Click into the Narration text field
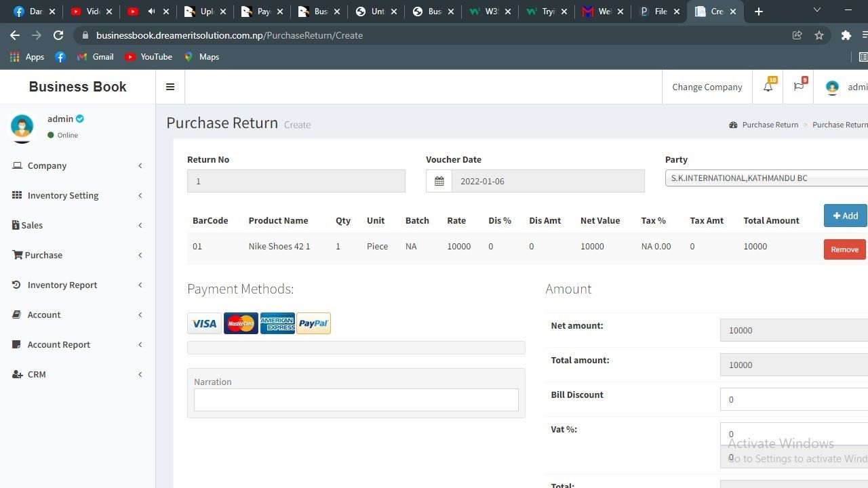 (356, 400)
